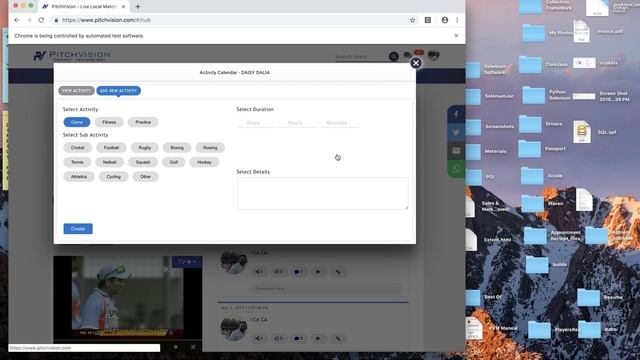640x360 pixels.
Task: Choose Rugby as the sub activity
Action: coord(144,148)
